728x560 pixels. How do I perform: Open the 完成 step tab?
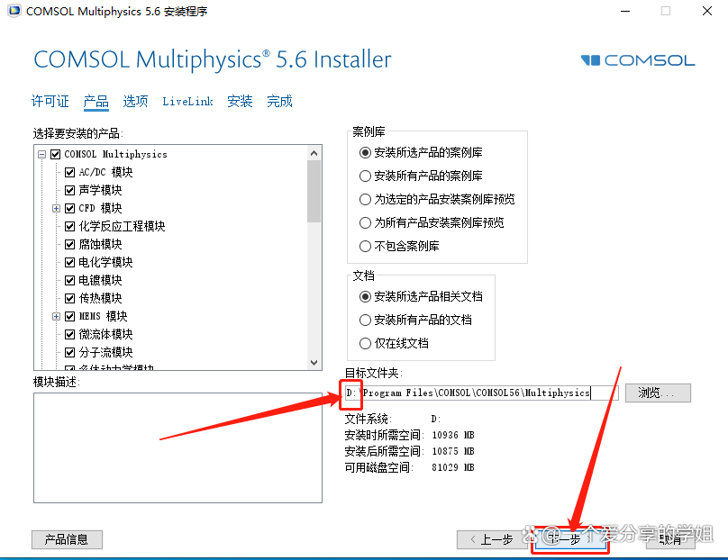click(x=279, y=101)
